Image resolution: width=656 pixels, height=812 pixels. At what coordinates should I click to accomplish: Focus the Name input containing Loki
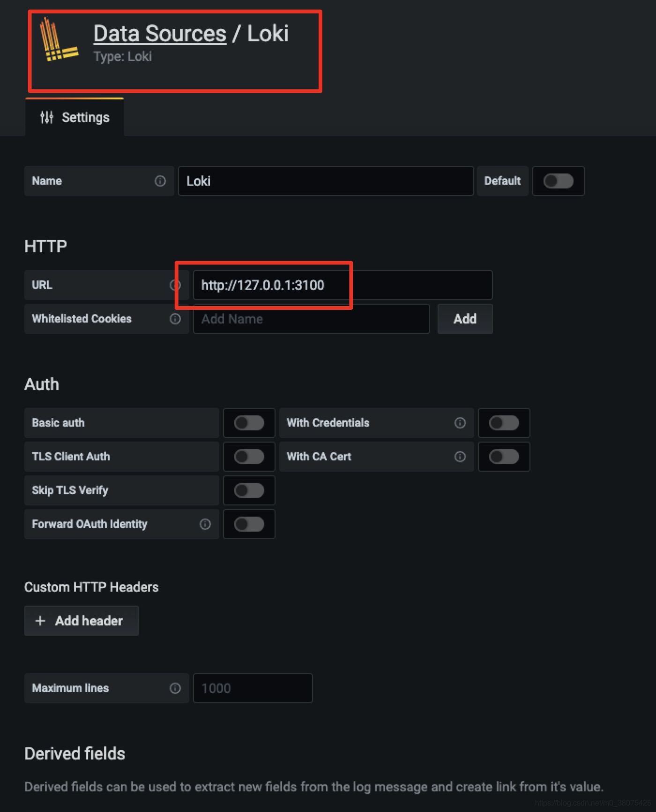click(326, 181)
